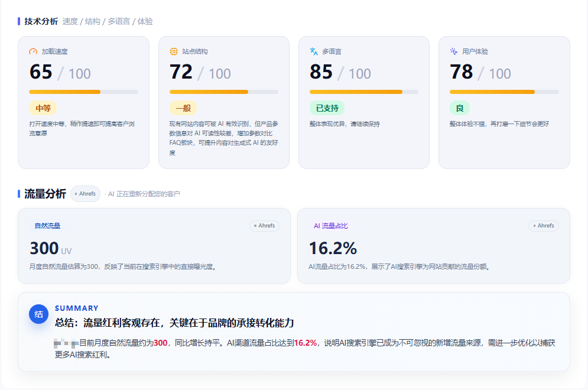Click the Ahrefs badge in AI 流量占比 card

point(543,226)
